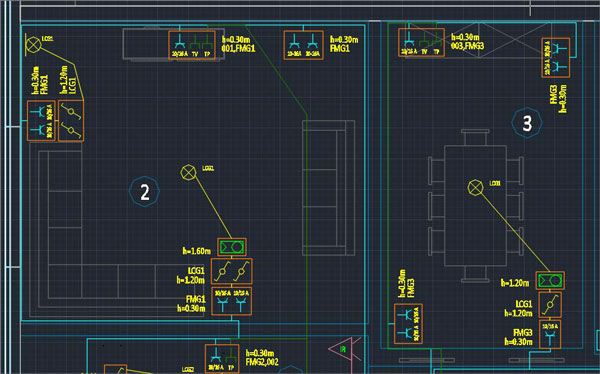600x374 pixels.
Task: Select the single switch block in room 3
Action: 550,305
